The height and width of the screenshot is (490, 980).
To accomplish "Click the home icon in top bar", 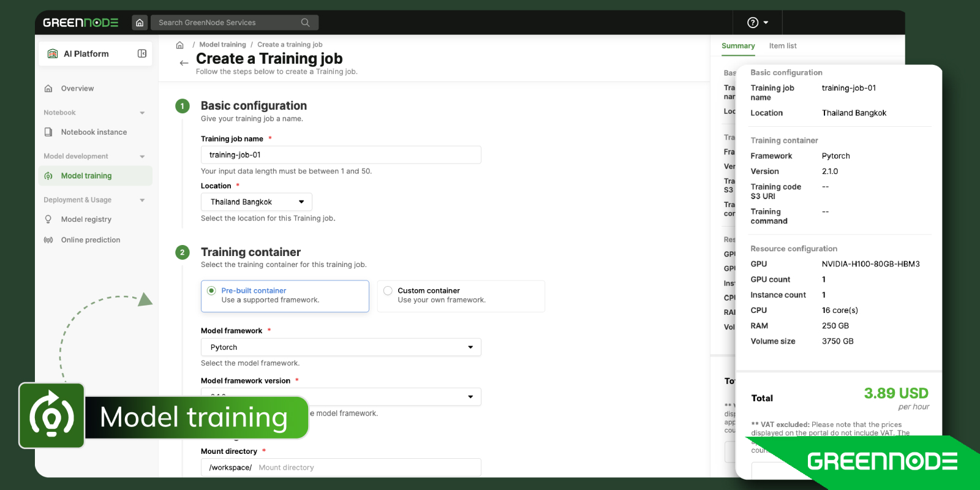I will (140, 23).
